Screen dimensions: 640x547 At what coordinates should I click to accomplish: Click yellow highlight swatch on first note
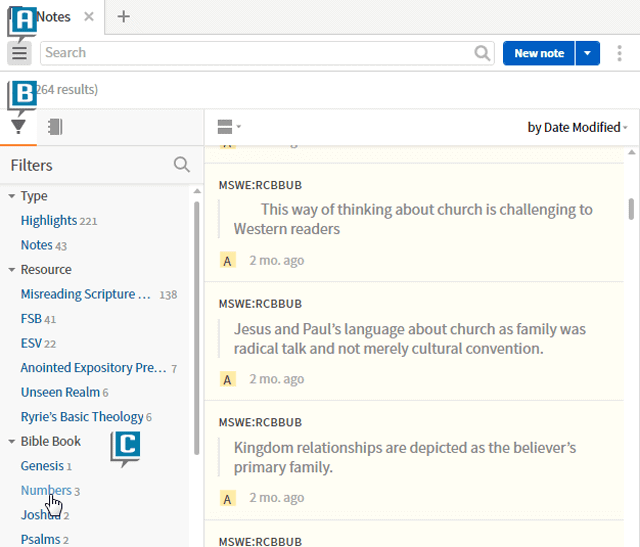228,261
